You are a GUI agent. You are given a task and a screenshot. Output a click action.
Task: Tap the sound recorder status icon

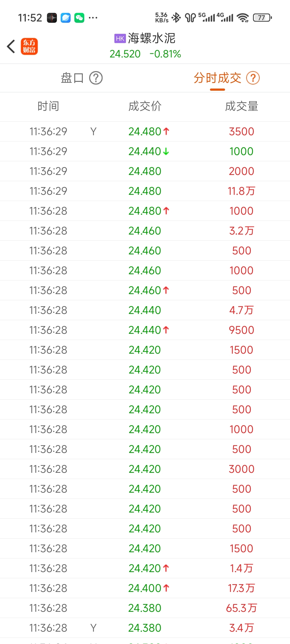52,18
